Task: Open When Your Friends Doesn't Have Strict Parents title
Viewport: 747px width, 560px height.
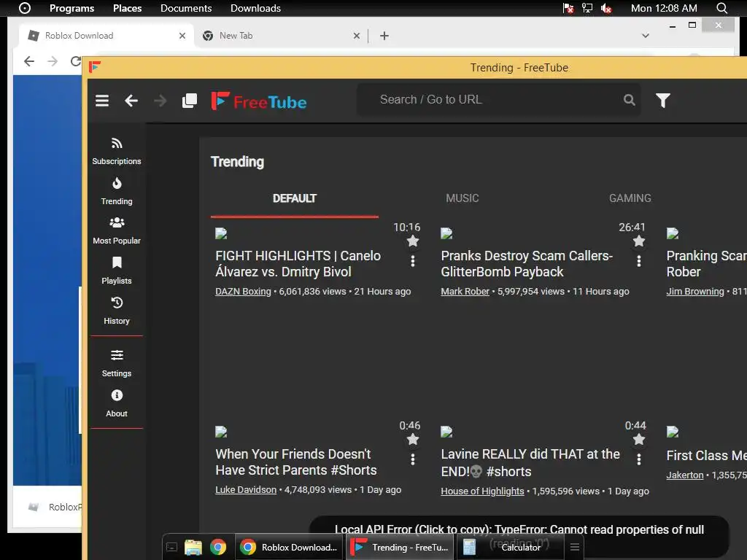Action: [x=296, y=462]
